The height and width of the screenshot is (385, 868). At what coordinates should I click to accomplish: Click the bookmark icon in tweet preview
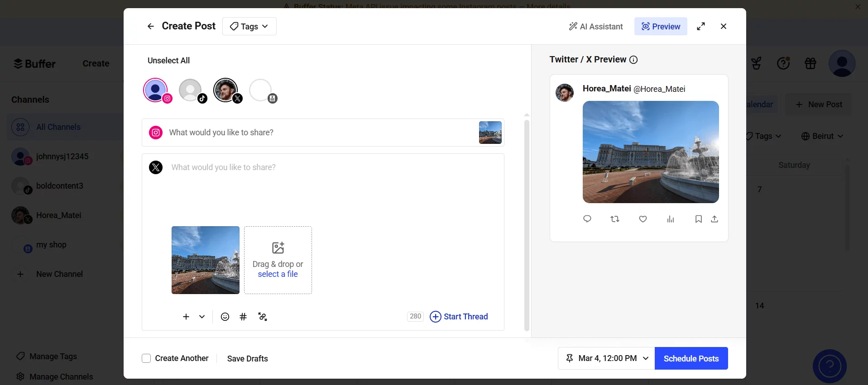click(699, 219)
